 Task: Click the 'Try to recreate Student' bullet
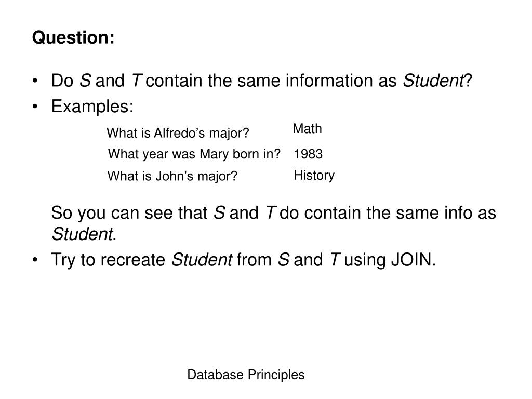244,260
